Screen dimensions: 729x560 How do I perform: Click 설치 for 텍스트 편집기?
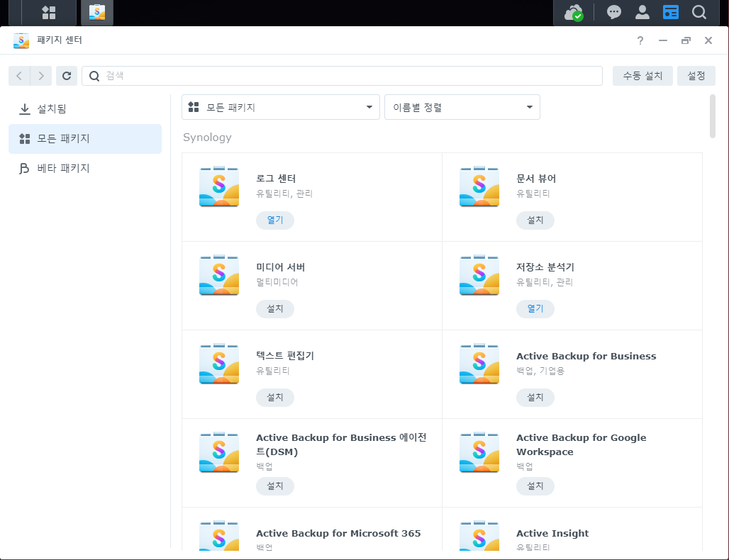pos(274,398)
